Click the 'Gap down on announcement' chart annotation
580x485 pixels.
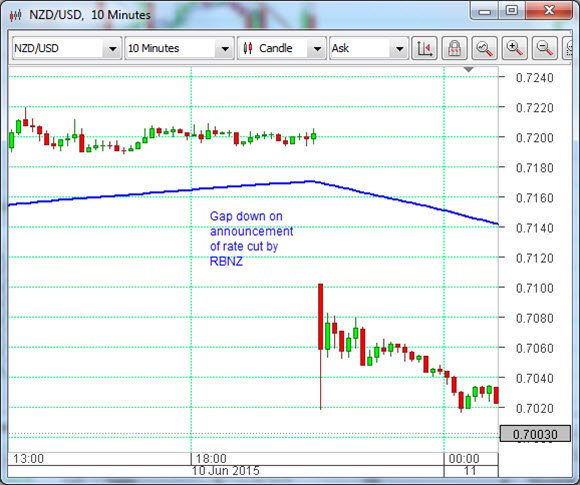click(x=251, y=239)
